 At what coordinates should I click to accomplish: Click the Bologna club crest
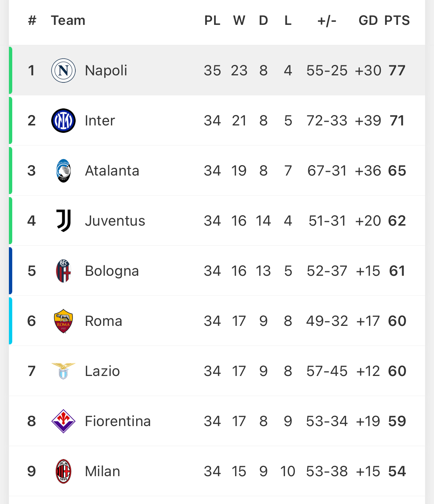coord(63,271)
